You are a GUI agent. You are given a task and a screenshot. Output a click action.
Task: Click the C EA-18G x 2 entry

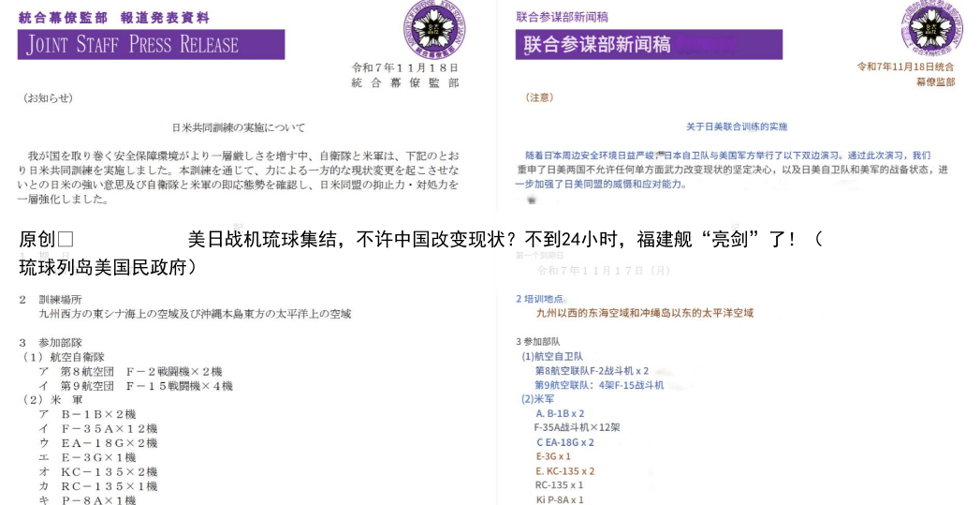point(564,442)
